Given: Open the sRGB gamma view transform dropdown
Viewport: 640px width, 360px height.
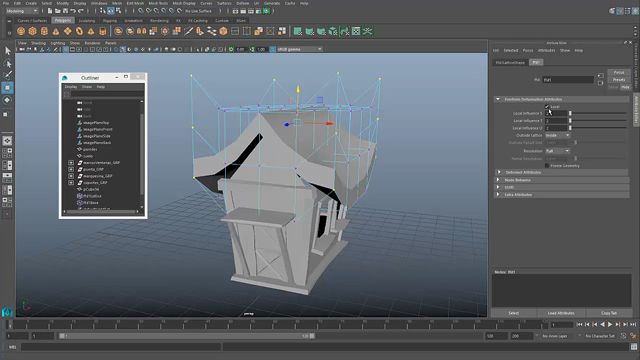Looking at the screenshot, I should click(x=300, y=49).
